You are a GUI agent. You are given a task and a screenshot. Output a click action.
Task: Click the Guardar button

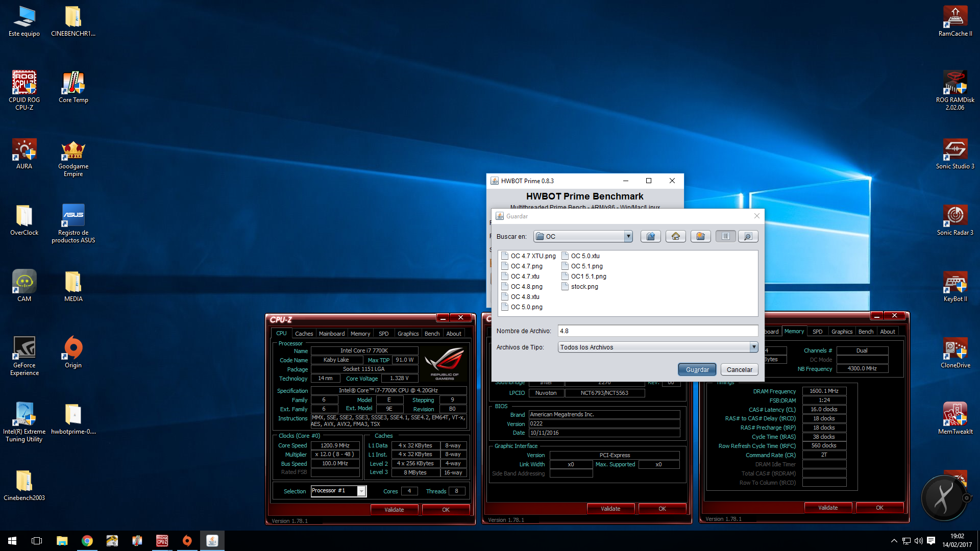(x=697, y=369)
